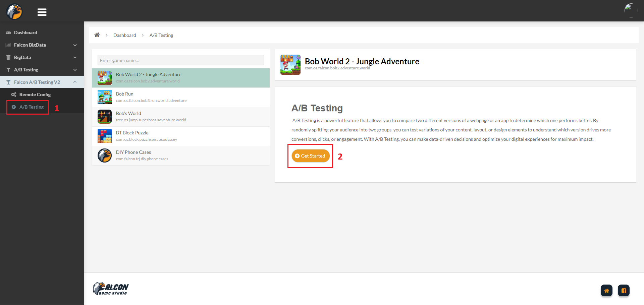This screenshot has height=305, width=644.
Task: Select BT Block Puzzle game name text
Action: 132,133
